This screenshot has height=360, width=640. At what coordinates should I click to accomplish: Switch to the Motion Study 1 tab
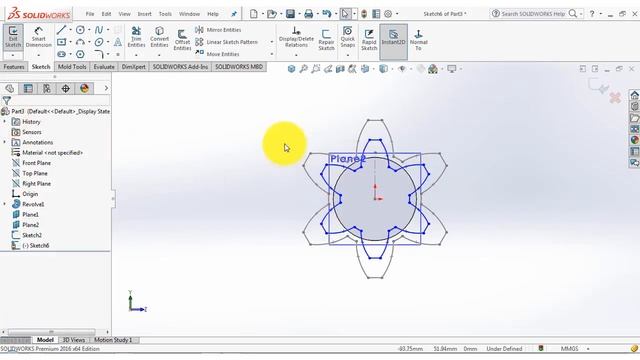click(x=113, y=340)
